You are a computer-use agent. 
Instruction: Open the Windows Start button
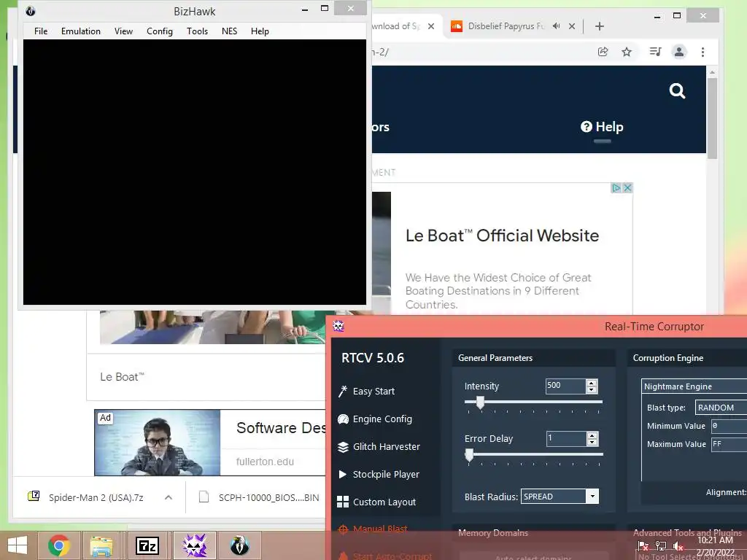[x=18, y=545]
